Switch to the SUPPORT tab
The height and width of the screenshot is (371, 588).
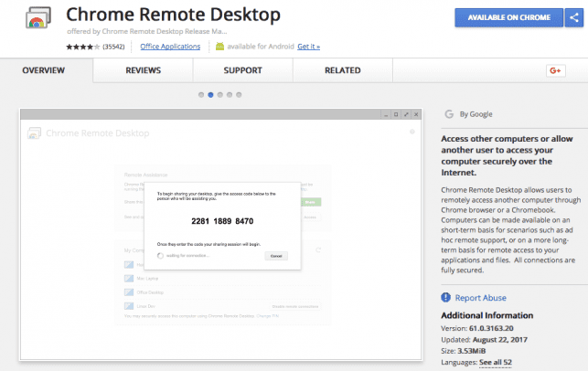[242, 70]
